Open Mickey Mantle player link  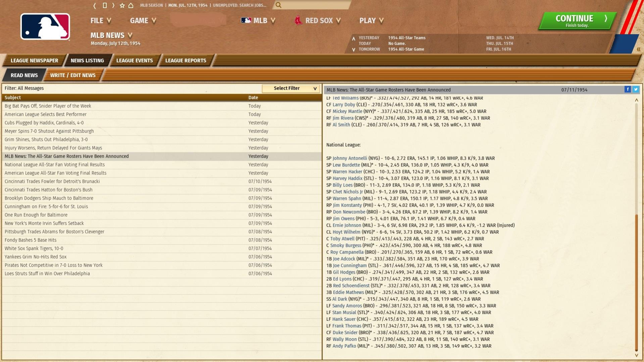coord(347,111)
